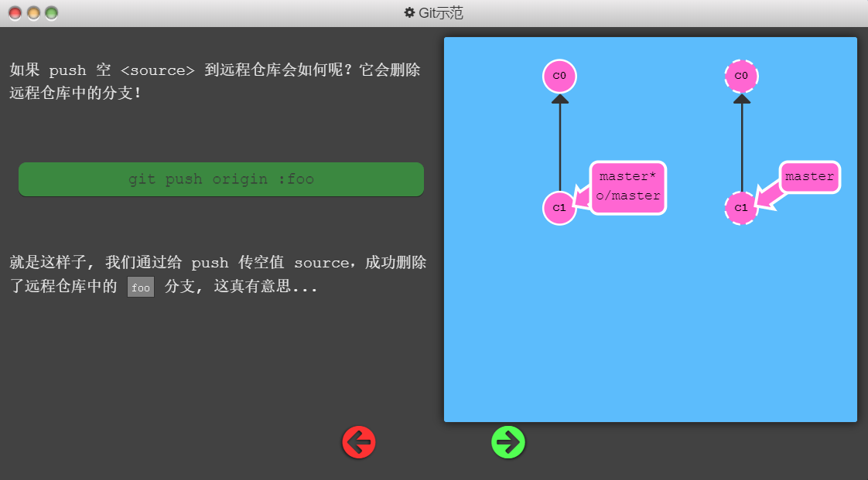Select the remote dashed C0 commit node
The width and height of the screenshot is (868, 480).
(741, 76)
